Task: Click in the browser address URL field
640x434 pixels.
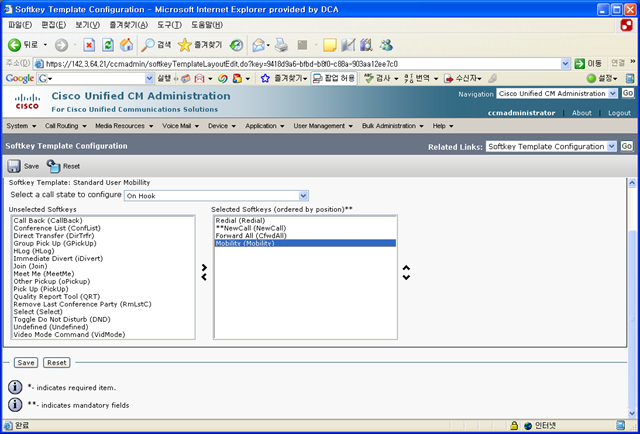Action: pyautogui.click(x=302, y=64)
